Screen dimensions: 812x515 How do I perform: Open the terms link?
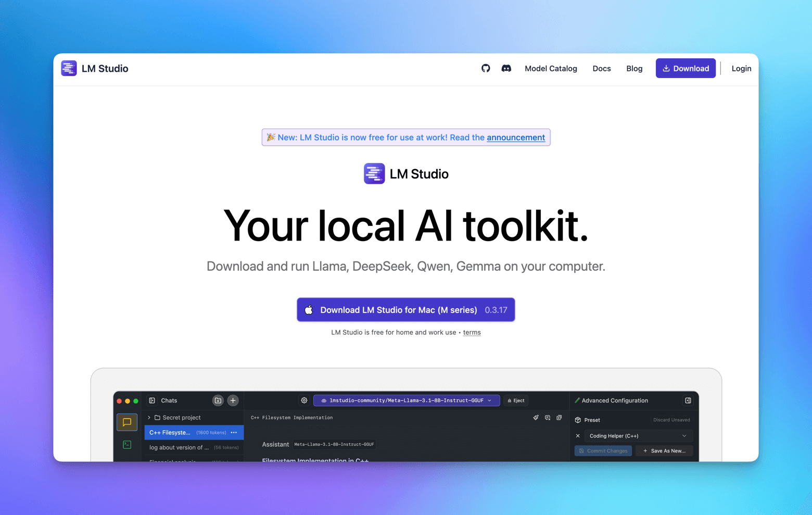click(472, 332)
